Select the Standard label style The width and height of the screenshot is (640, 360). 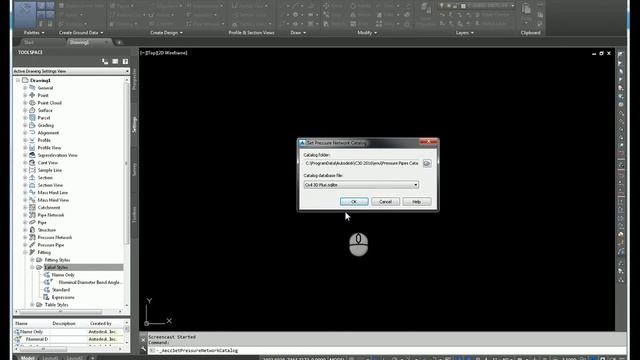(61, 290)
